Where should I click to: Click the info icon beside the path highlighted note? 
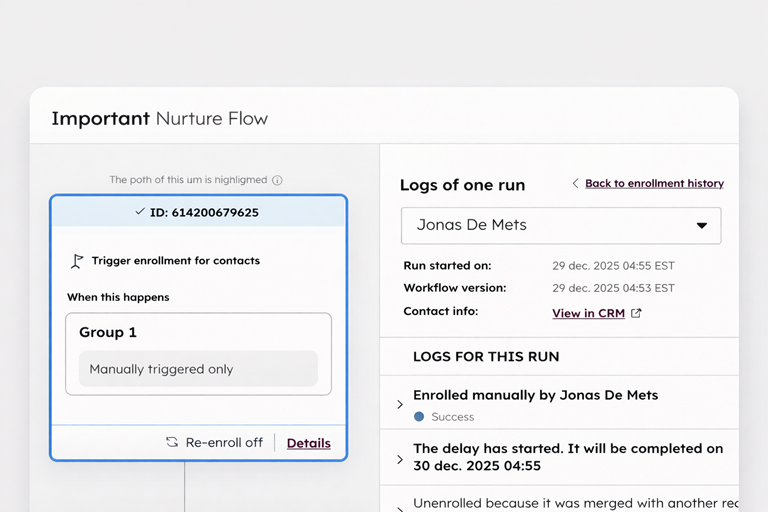pyautogui.click(x=277, y=180)
